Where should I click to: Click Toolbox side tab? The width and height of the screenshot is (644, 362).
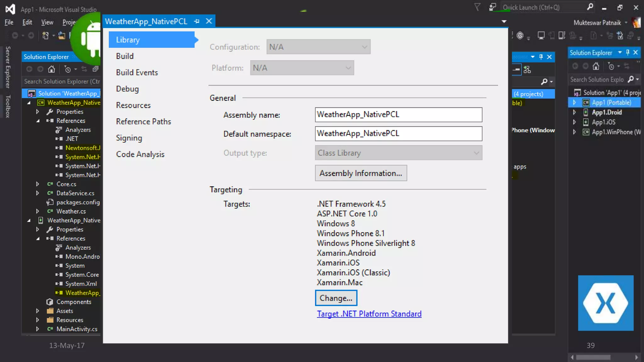(x=8, y=107)
